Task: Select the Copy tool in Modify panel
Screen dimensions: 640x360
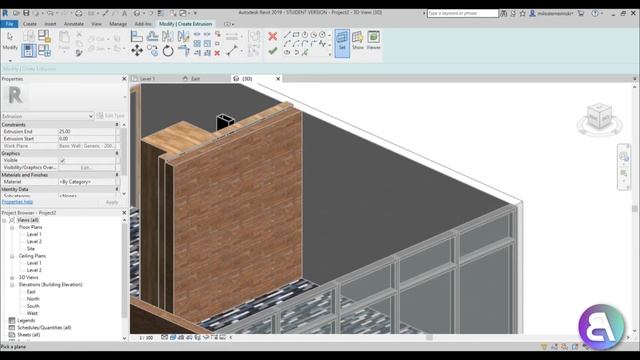Action: [x=152, y=51]
